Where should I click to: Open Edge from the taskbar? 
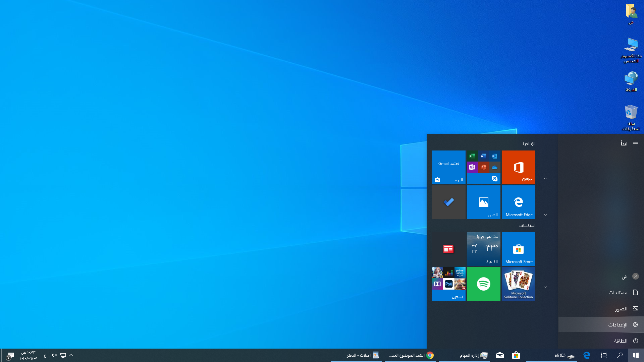[x=587, y=355]
